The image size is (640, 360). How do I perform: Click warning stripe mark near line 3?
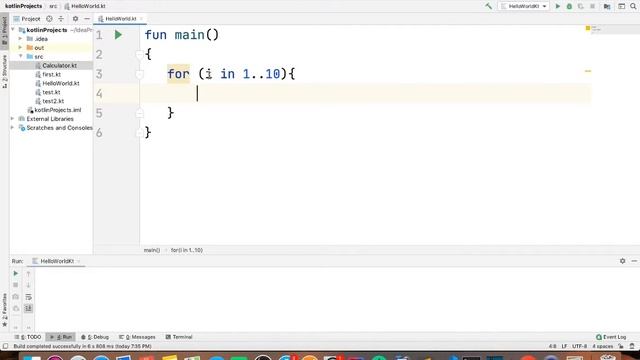tap(588, 71)
